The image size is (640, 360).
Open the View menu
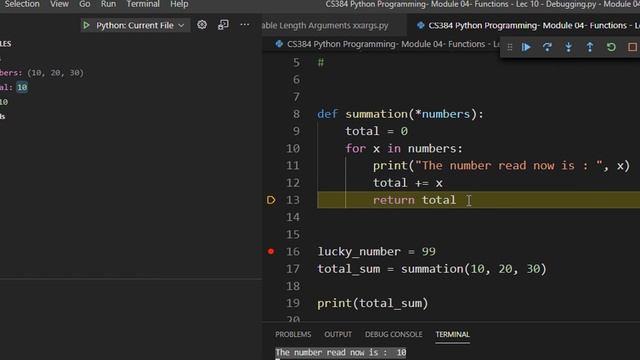coord(59,4)
